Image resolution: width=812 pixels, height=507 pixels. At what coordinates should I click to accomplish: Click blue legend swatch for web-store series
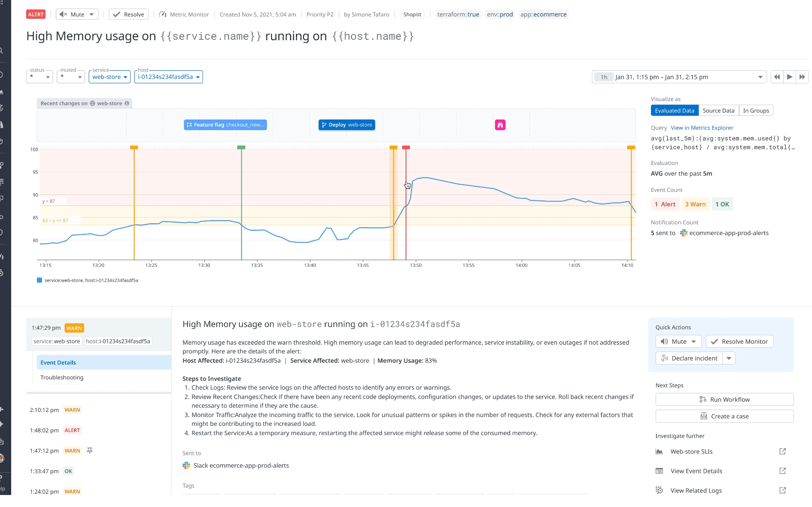click(39, 280)
